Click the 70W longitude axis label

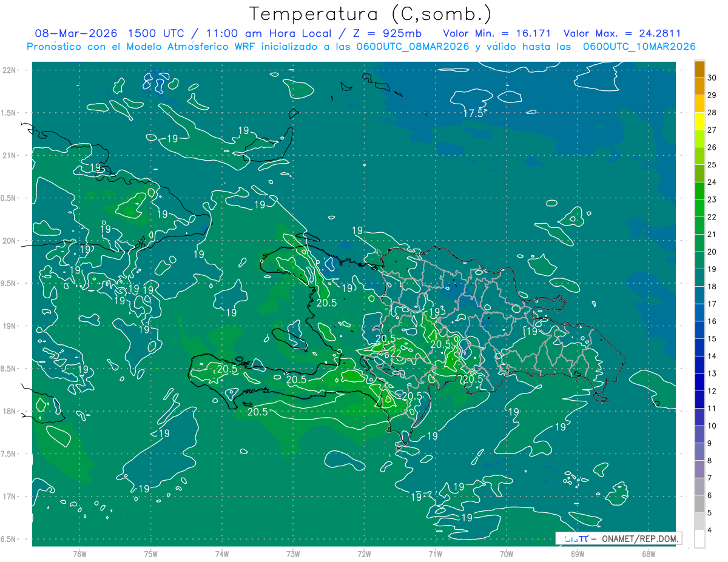click(507, 554)
